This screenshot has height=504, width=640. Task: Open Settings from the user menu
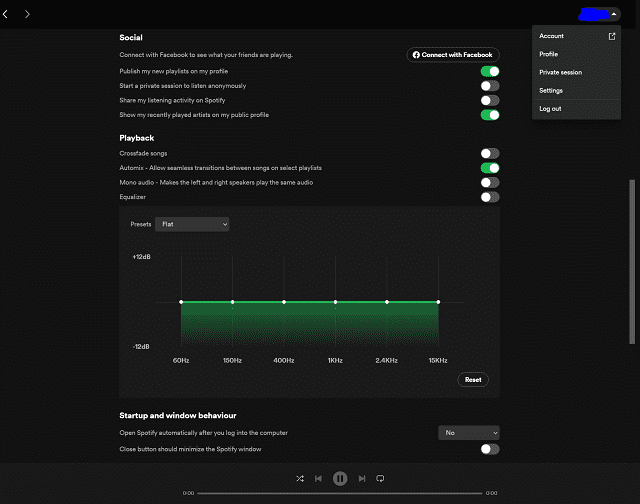point(576,90)
